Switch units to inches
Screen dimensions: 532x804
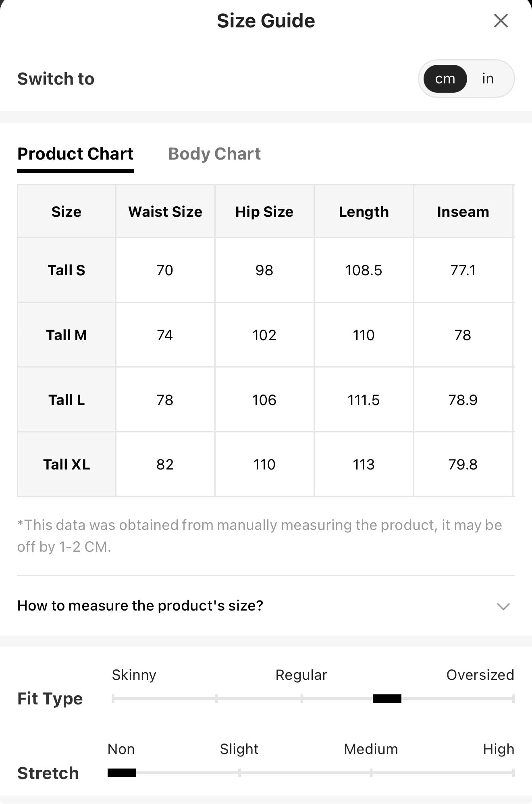(488, 79)
